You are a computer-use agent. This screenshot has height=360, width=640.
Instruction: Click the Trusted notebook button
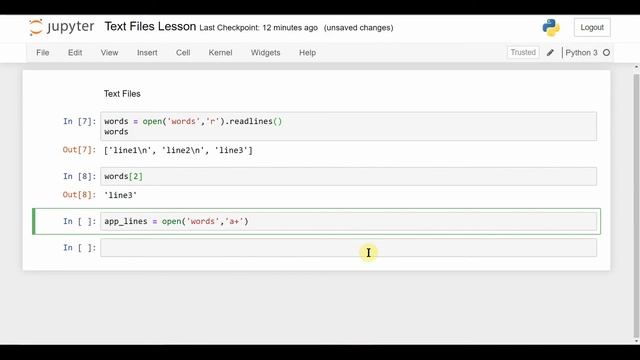tap(523, 52)
